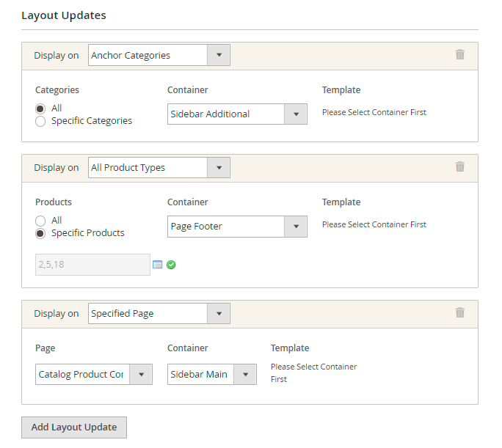Image resolution: width=502 pixels, height=448 pixels.
Task: Click the green checkmark apply icon
Action: 171,265
